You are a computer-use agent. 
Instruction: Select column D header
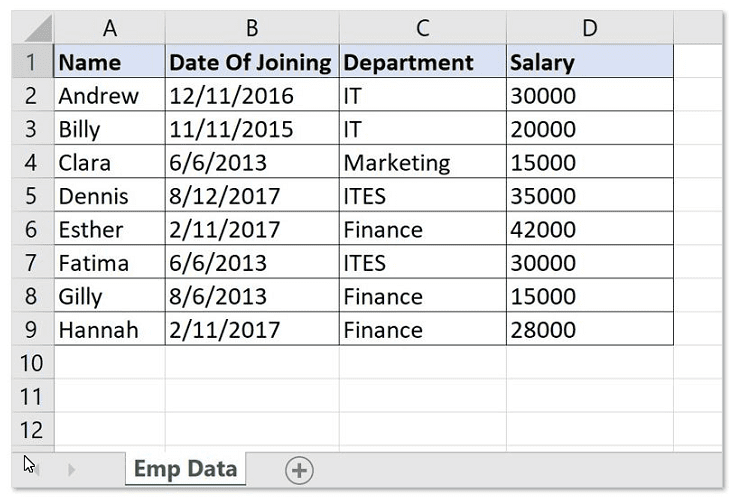pyautogui.click(x=589, y=28)
